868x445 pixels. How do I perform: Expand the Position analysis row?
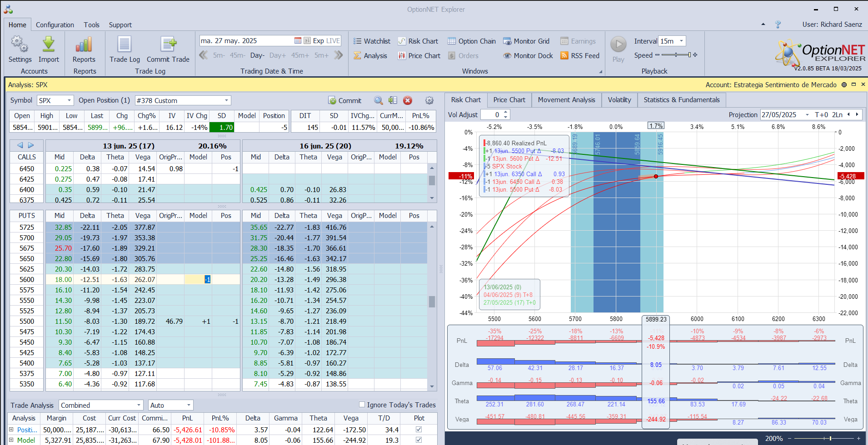[x=11, y=430]
